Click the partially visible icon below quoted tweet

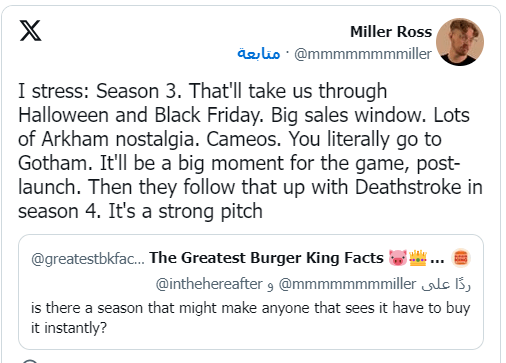(x=30, y=361)
